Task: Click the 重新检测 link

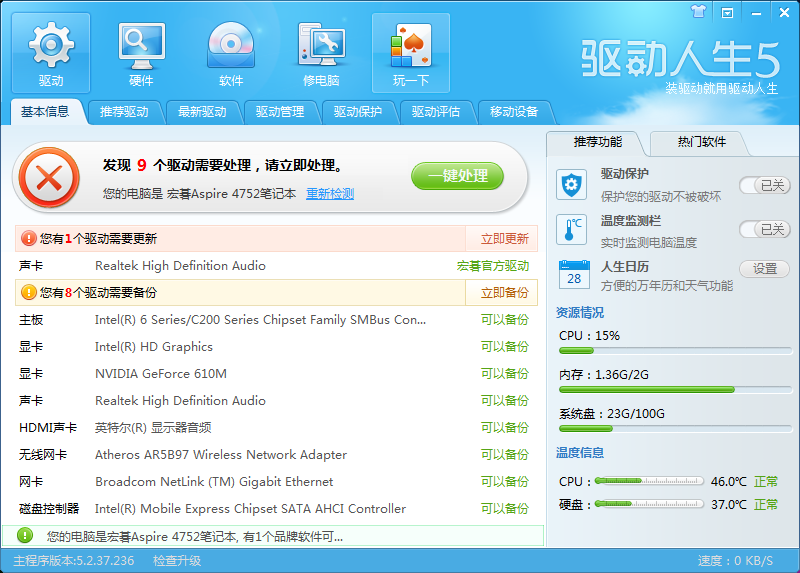Action: (330, 194)
